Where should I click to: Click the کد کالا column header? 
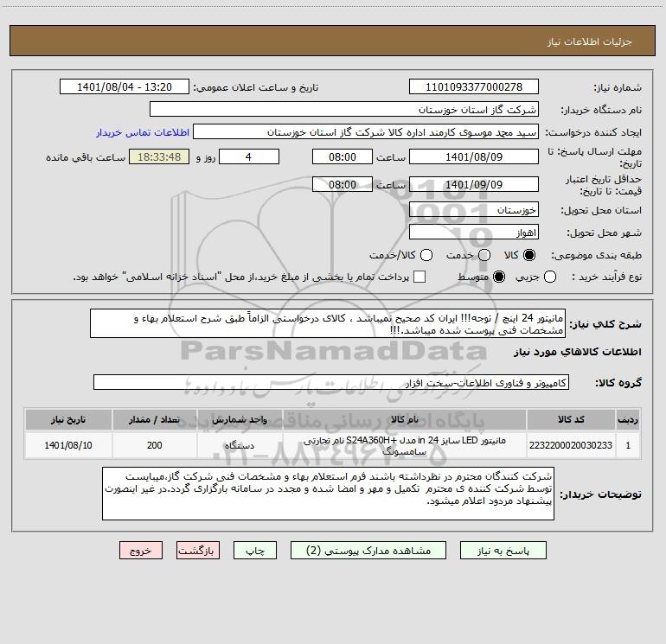[x=571, y=419]
